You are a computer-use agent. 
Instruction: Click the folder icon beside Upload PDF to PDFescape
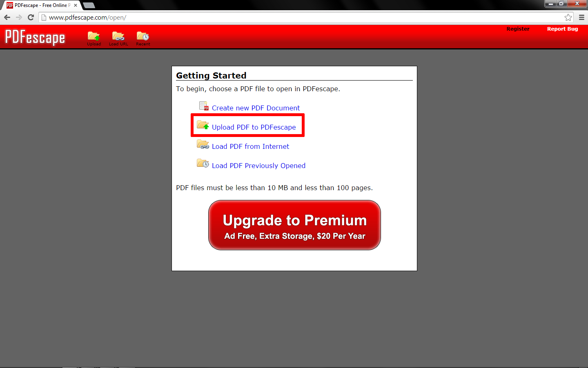point(203,125)
